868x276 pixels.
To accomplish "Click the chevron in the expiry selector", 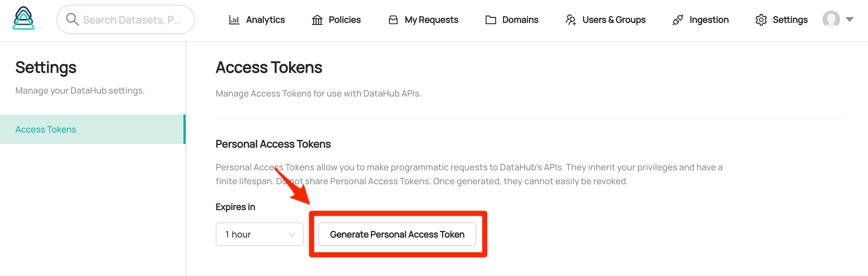I will [x=292, y=235].
